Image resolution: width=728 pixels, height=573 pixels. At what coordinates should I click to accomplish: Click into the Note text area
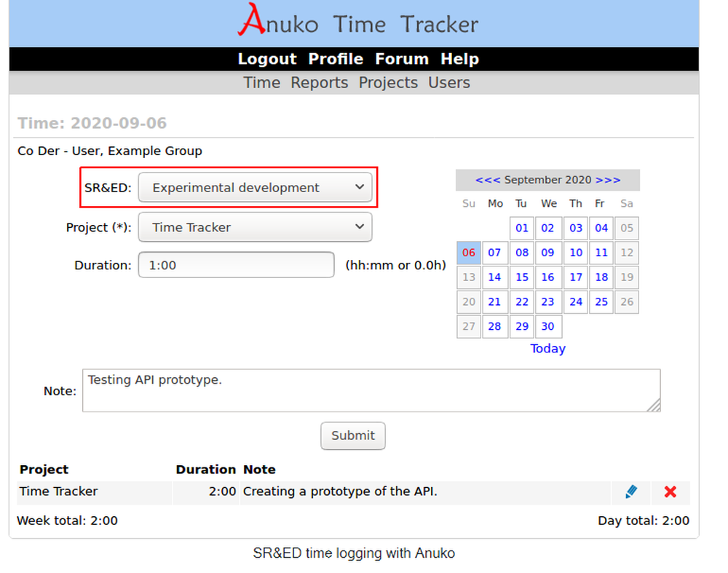pyautogui.click(x=371, y=390)
